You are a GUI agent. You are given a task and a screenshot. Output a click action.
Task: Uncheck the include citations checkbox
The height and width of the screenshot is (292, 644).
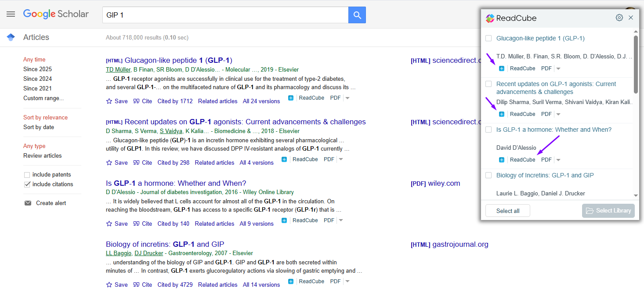(x=27, y=184)
